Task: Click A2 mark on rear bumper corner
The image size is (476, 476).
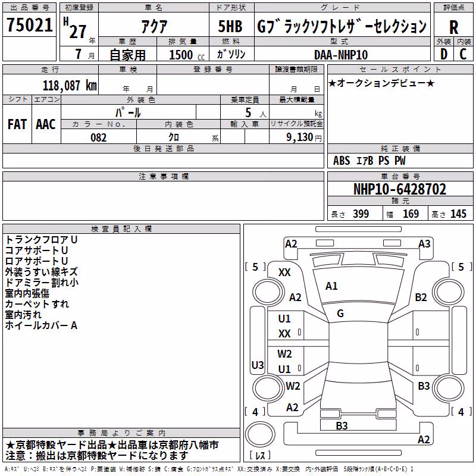Action: point(424,440)
